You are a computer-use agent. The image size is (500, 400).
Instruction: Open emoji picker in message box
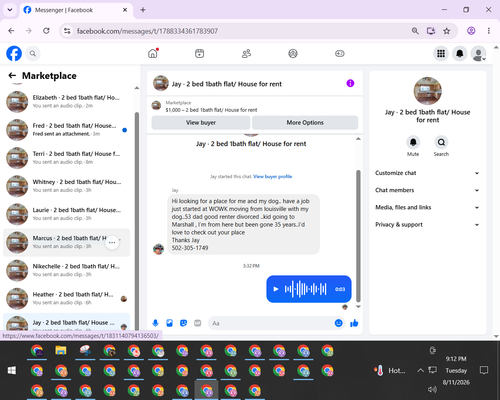point(338,323)
